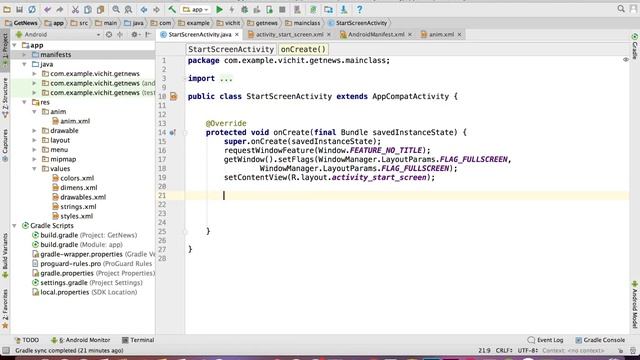Click the scroll-from-source target icon

tap(109, 35)
